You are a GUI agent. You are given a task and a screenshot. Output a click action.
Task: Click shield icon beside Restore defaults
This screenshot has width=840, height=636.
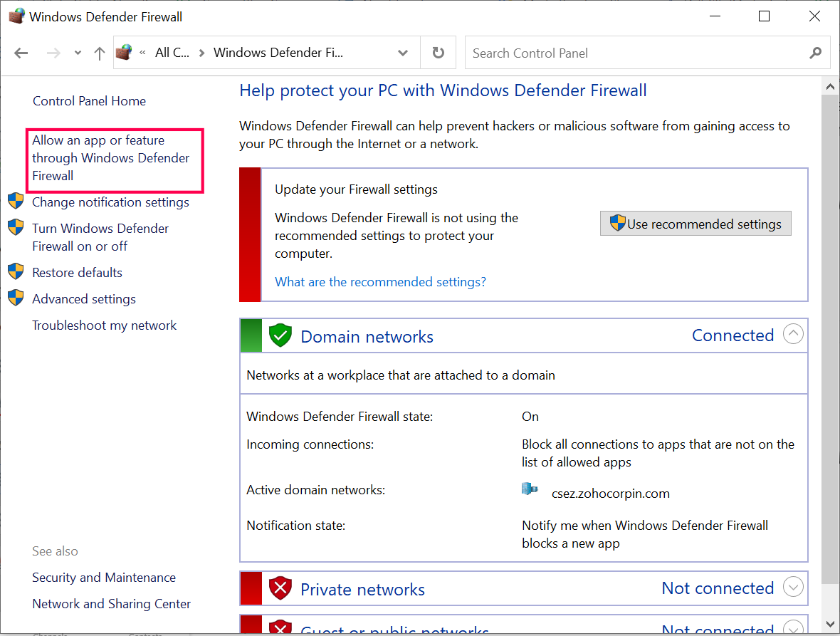click(x=16, y=271)
